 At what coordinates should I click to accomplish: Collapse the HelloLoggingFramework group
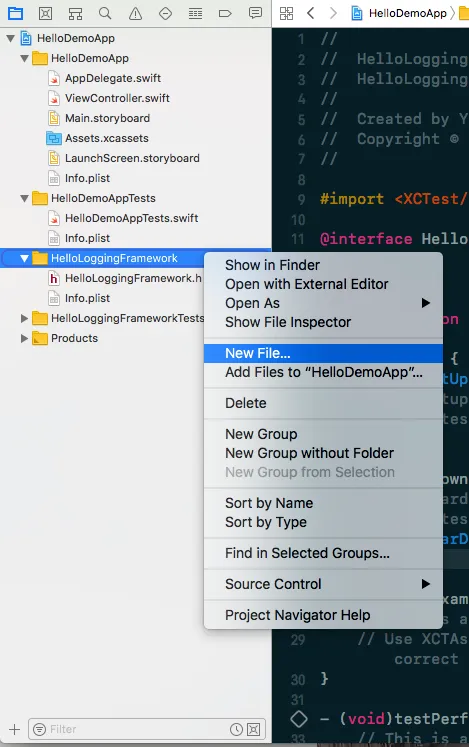click(24, 258)
